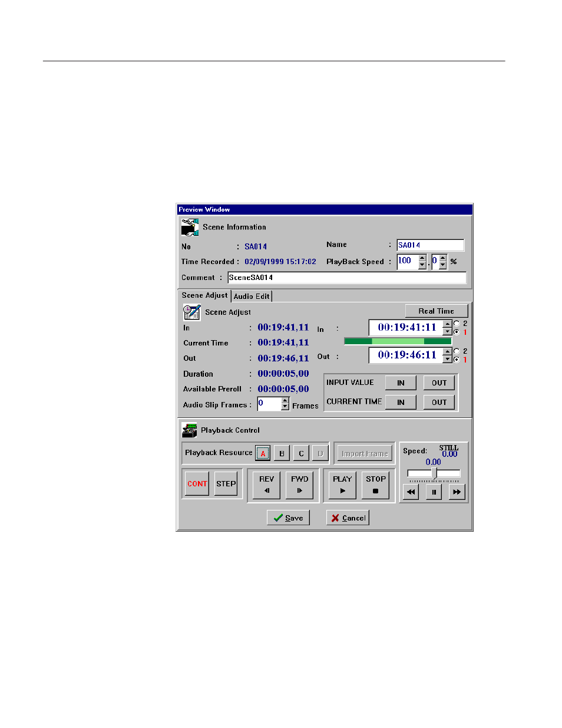Stop playback with the STOP button
The height and width of the screenshot is (728, 562).
coord(375,485)
